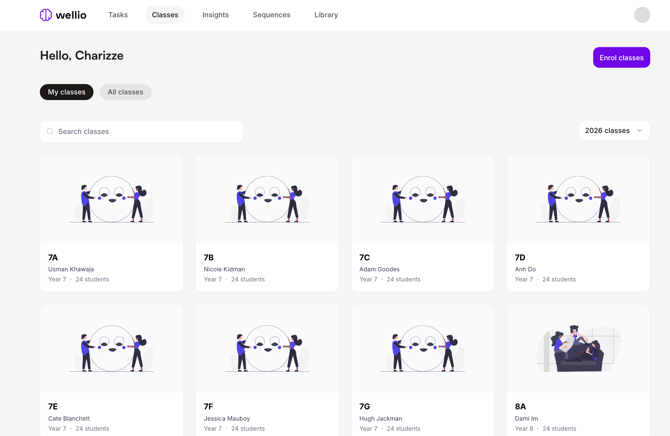Click the search magnifier icon

click(50, 132)
